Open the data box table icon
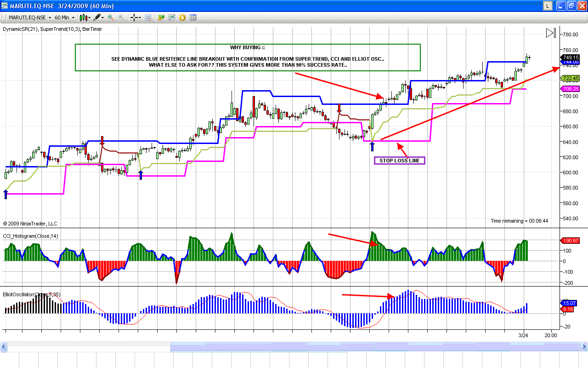The height and width of the screenshot is (368, 588). click(x=193, y=17)
